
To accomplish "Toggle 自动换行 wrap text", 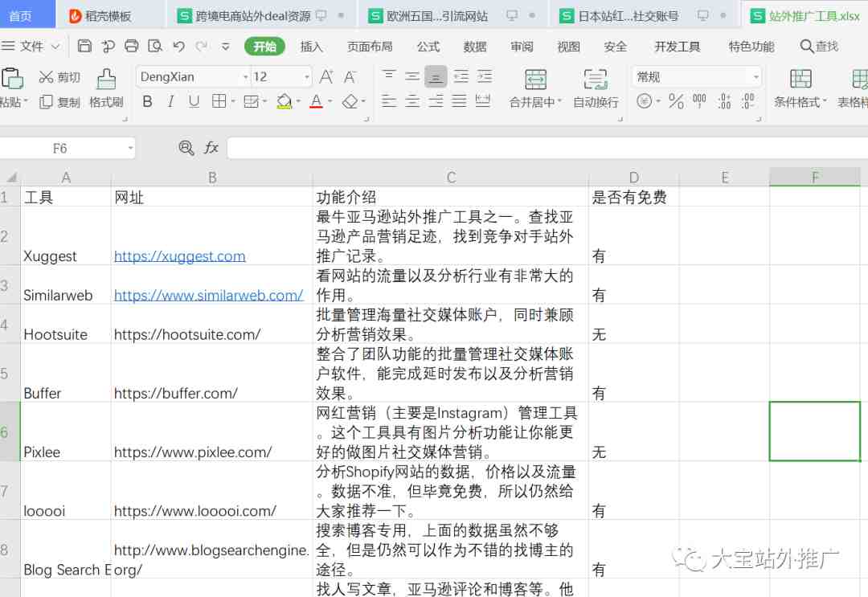I will pyautogui.click(x=596, y=88).
